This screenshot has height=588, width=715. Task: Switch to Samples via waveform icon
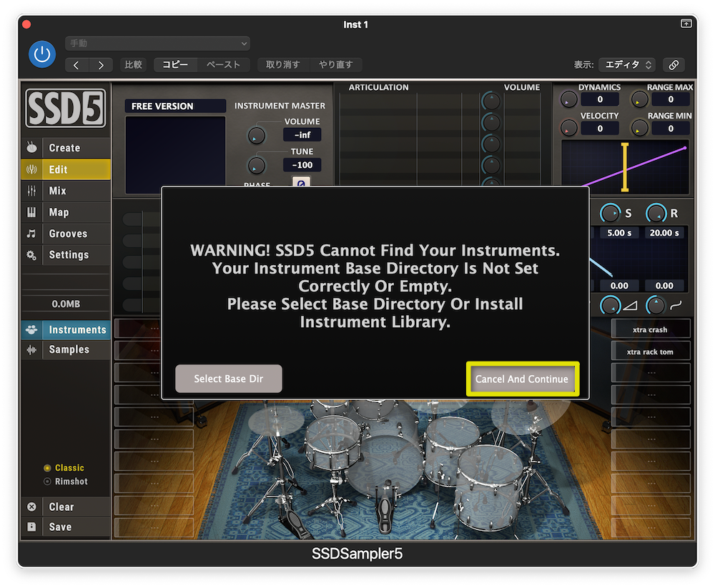(32, 349)
